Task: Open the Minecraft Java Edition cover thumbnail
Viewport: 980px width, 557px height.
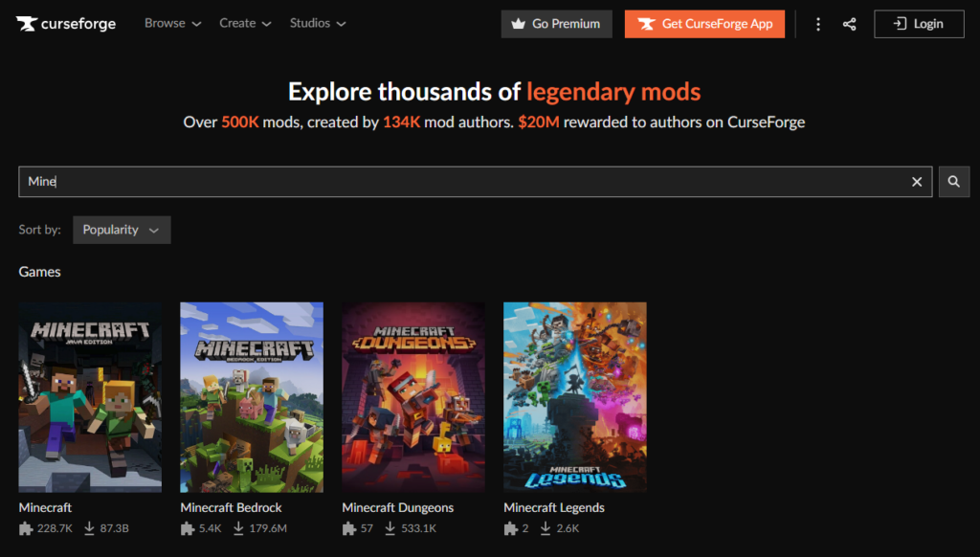Action: pyautogui.click(x=90, y=396)
